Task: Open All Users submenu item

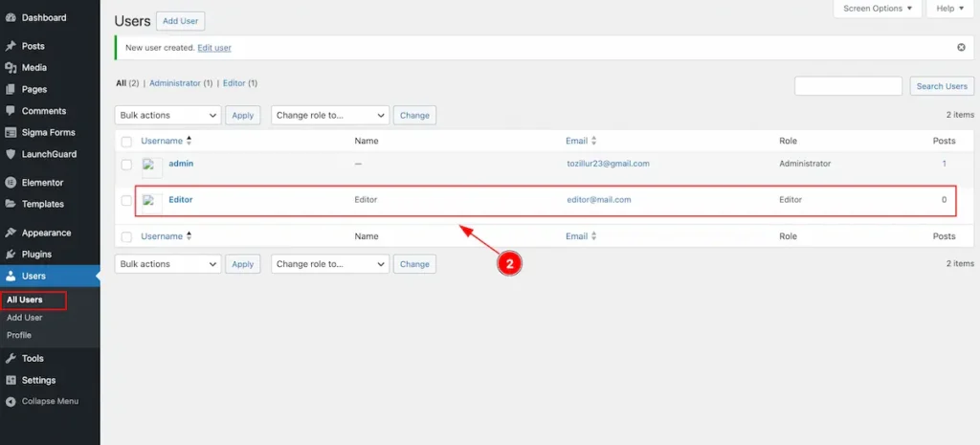Action: [x=25, y=300]
